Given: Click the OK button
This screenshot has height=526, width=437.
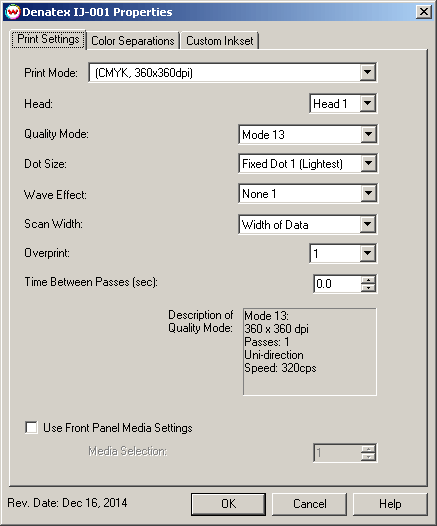Looking at the screenshot, I should click(228, 504).
